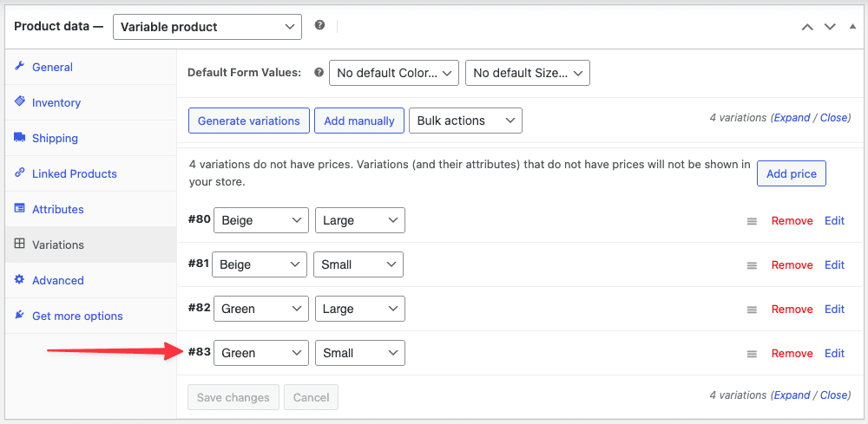This screenshot has width=868, height=424.
Task: Switch to the Attributes tab
Action: (57, 209)
